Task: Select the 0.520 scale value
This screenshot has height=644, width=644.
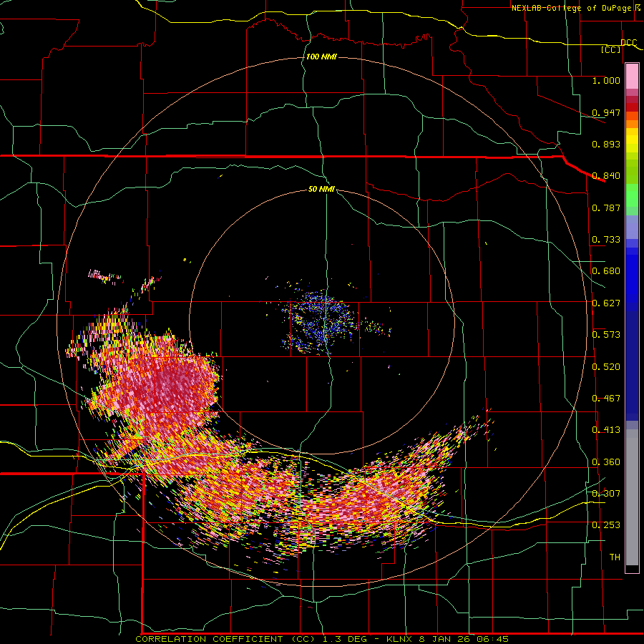Action: [606, 367]
